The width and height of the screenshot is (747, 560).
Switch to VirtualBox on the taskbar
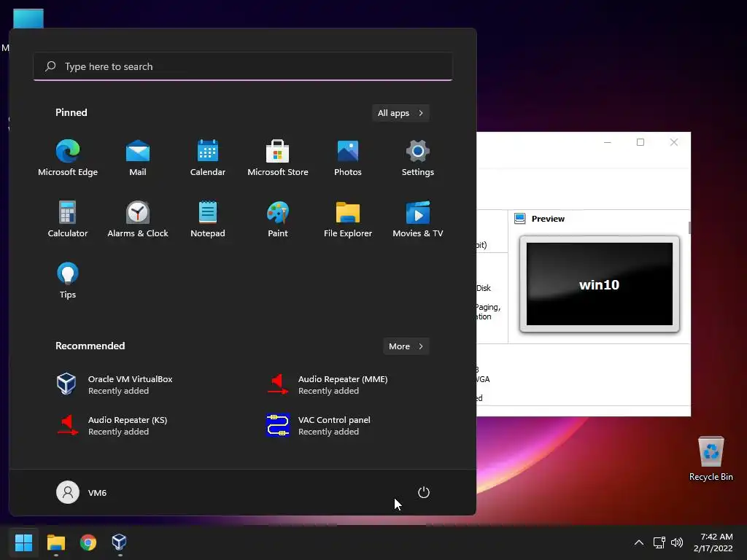[119, 542]
